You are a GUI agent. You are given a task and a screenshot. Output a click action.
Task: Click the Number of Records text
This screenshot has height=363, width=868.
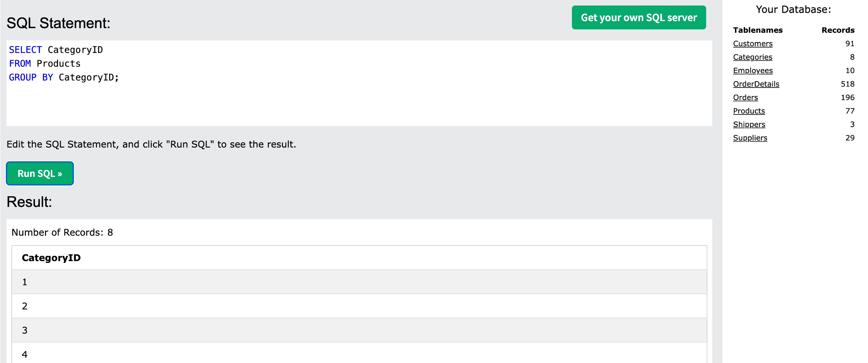pos(62,233)
